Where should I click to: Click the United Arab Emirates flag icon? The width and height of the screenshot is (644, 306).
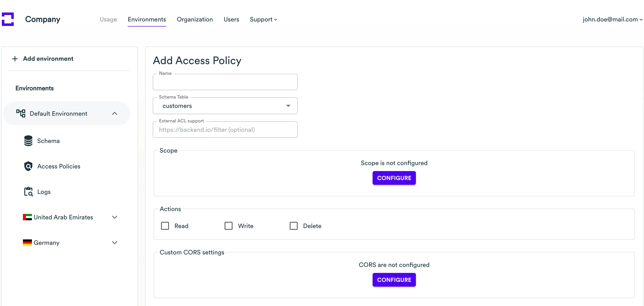27,217
